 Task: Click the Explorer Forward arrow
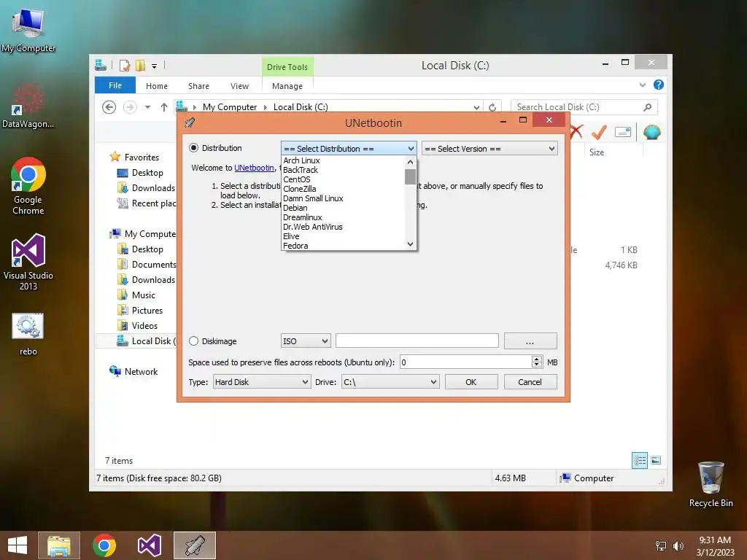(x=130, y=107)
